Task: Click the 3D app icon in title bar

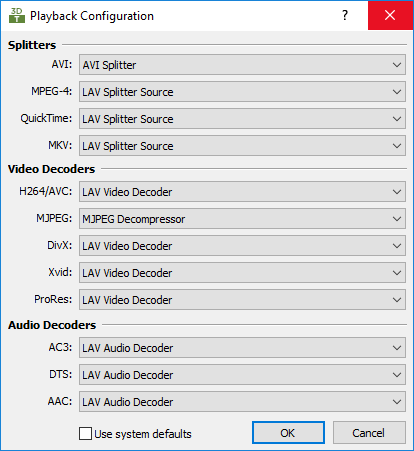Action: 17,15
